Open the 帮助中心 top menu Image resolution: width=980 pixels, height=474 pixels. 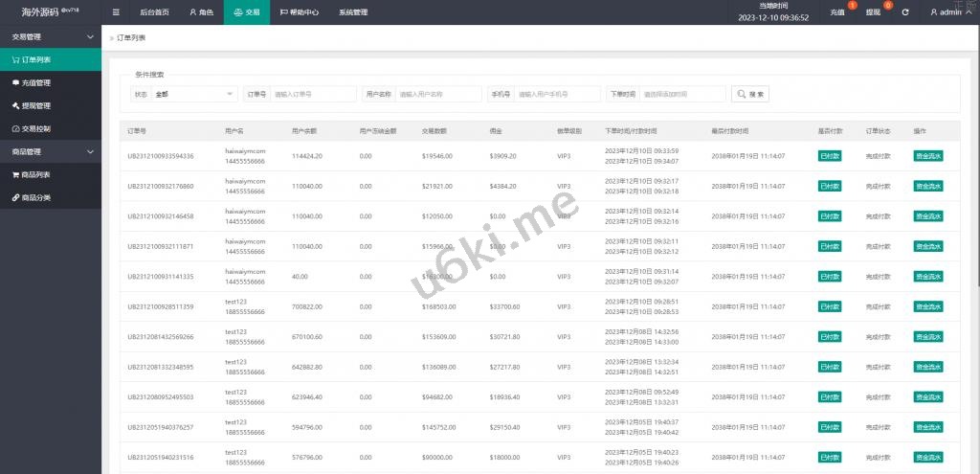(x=301, y=12)
